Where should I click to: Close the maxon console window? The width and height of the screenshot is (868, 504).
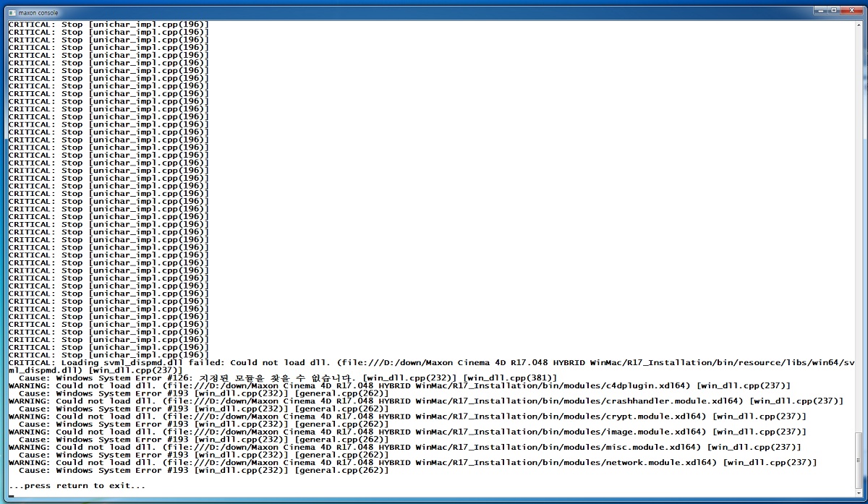(851, 10)
